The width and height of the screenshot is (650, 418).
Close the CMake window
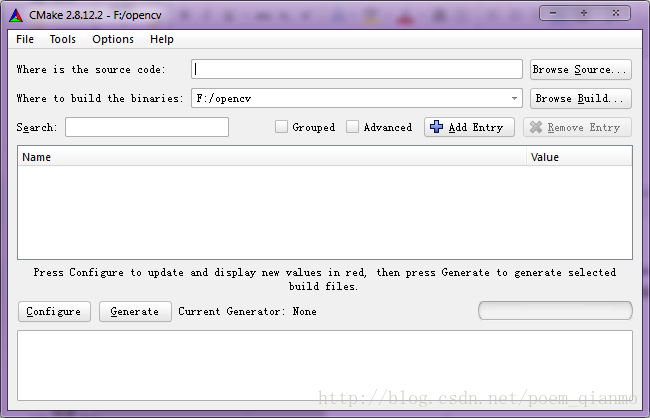[616, 13]
